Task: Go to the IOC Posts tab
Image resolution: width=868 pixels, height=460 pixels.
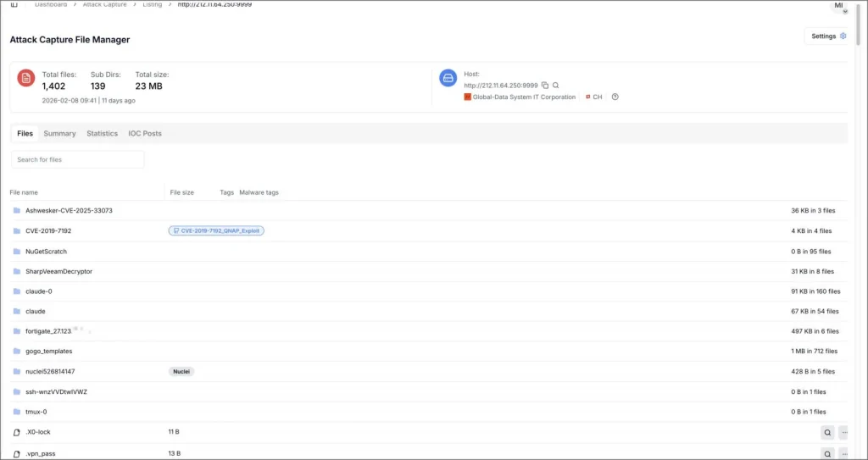Action: click(x=145, y=134)
